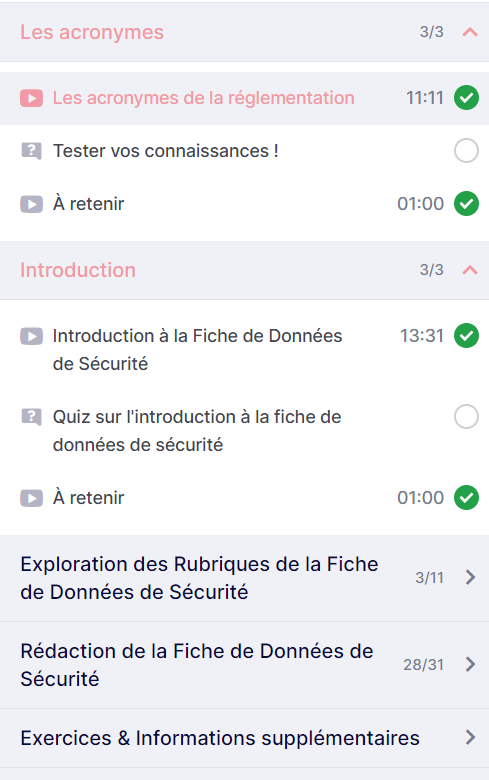The width and height of the screenshot is (489, 780).
Task: Click video icon of À retenir under Introduction
Action: pyautogui.click(x=31, y=498)
